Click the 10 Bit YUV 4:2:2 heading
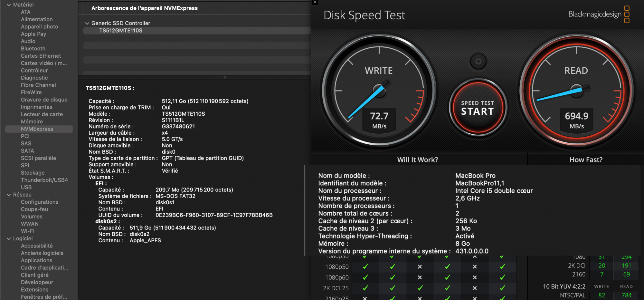644x300 pixels. (564, 286)
